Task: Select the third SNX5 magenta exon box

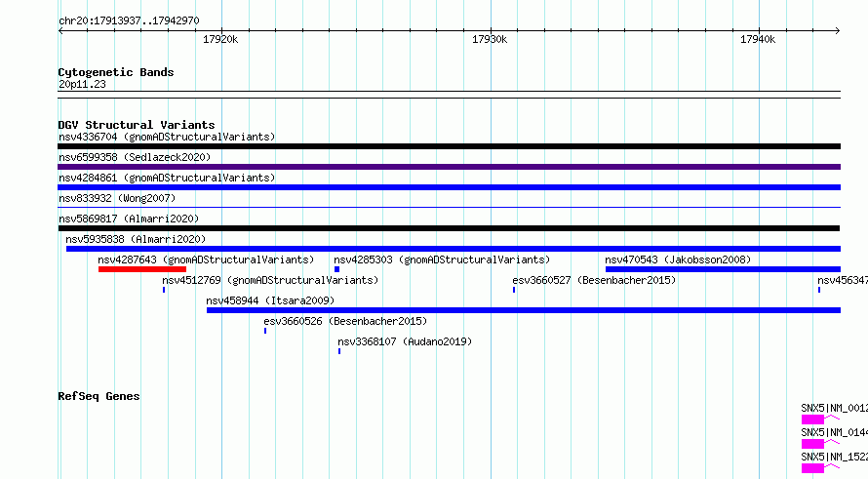Action: (x=812, y=468)
